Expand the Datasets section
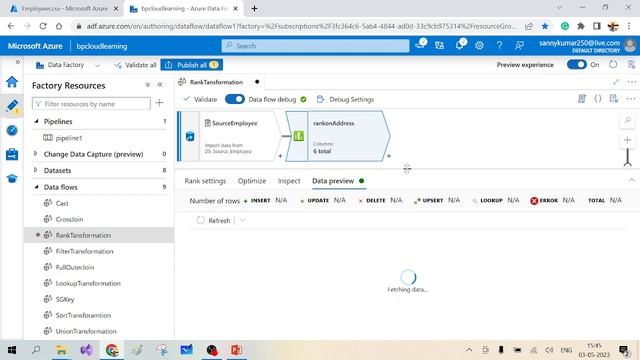 pyautogui.click(x=36, y=170)
